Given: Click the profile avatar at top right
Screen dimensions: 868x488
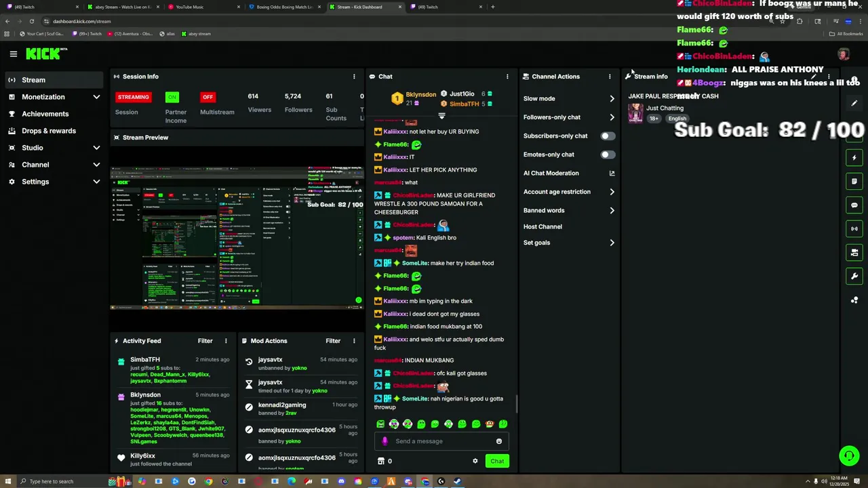Looking at the screenshot, I should 843,54.
